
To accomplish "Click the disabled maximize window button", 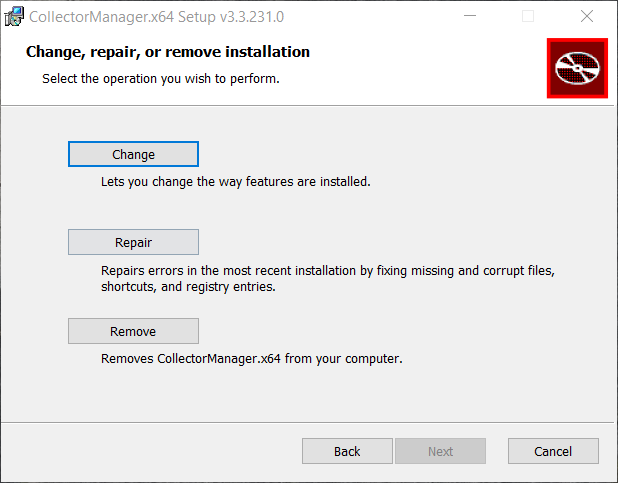I will [528, 16].
